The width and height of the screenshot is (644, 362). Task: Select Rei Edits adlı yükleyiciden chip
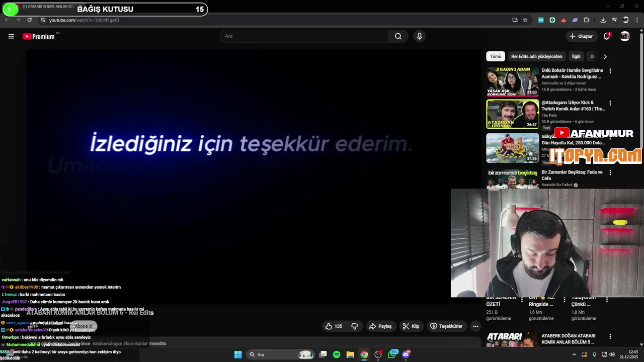(x=536, y=57)
